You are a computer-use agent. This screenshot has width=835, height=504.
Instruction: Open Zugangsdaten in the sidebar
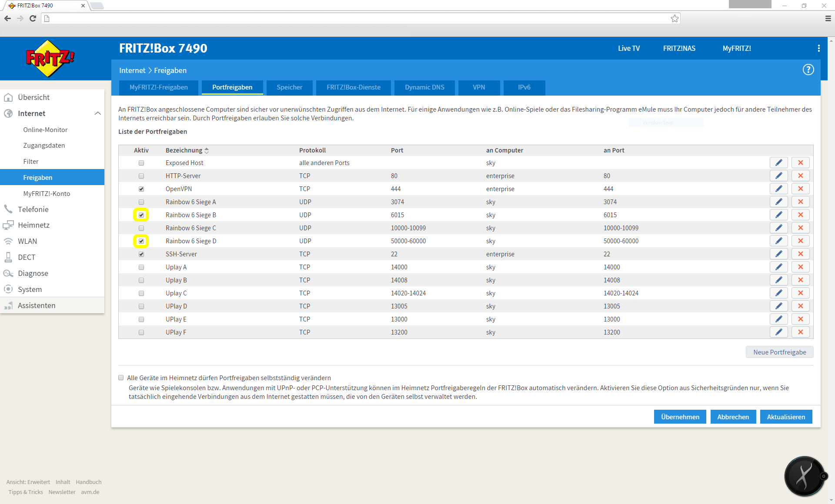point(44,146)
